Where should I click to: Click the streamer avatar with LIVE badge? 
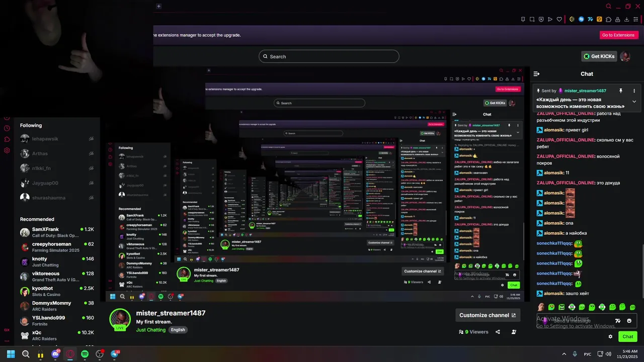(120, 320)
